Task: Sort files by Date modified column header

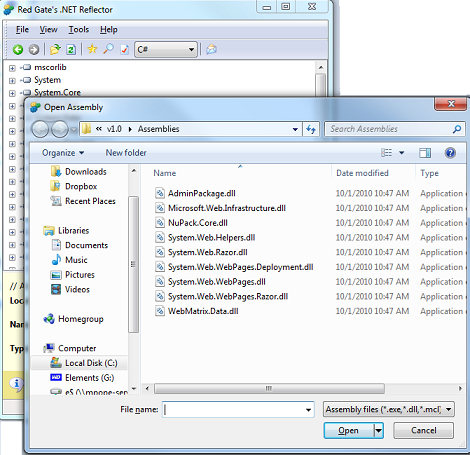Action: 362,173
